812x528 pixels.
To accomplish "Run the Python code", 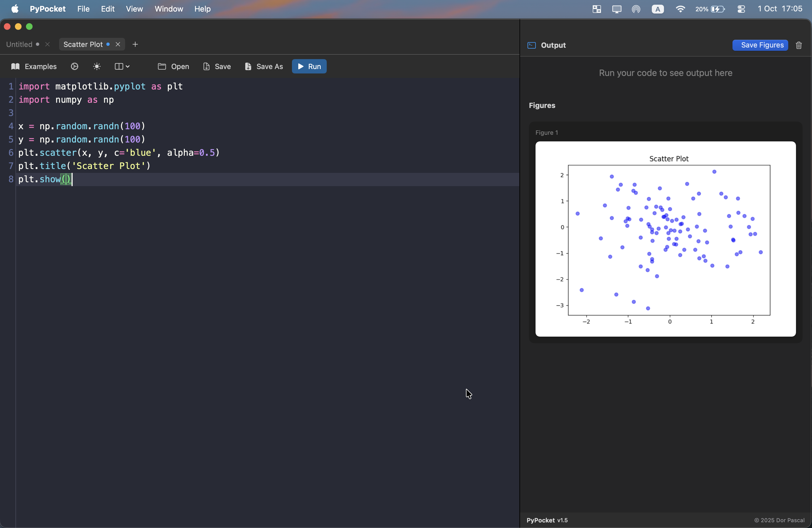I will click(x=309, y=67).
